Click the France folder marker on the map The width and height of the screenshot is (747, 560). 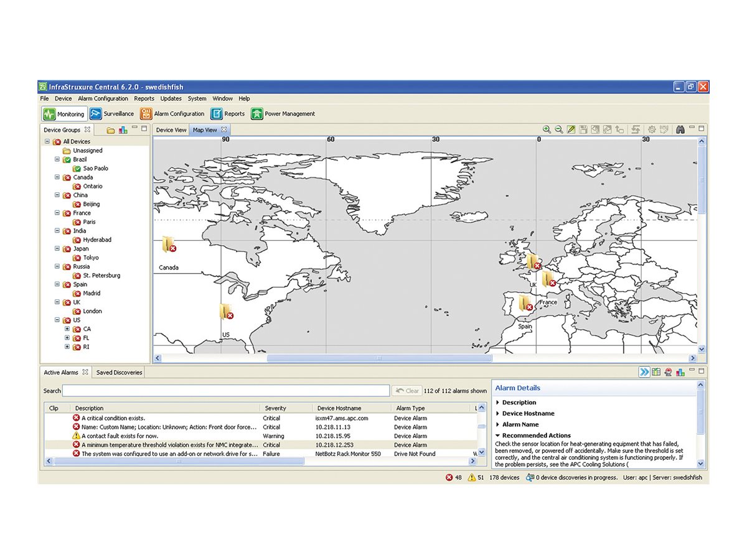[548, 279]
